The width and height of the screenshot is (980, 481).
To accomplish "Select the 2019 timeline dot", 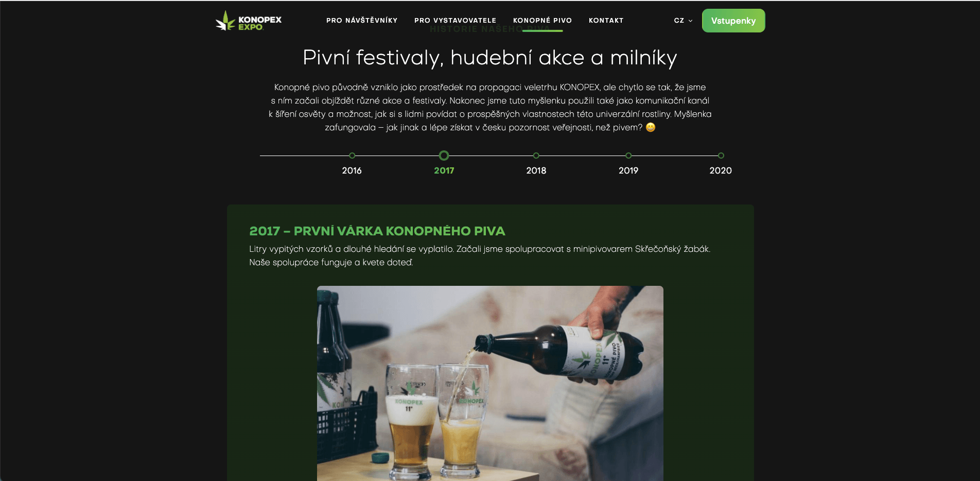I will 628,156.
